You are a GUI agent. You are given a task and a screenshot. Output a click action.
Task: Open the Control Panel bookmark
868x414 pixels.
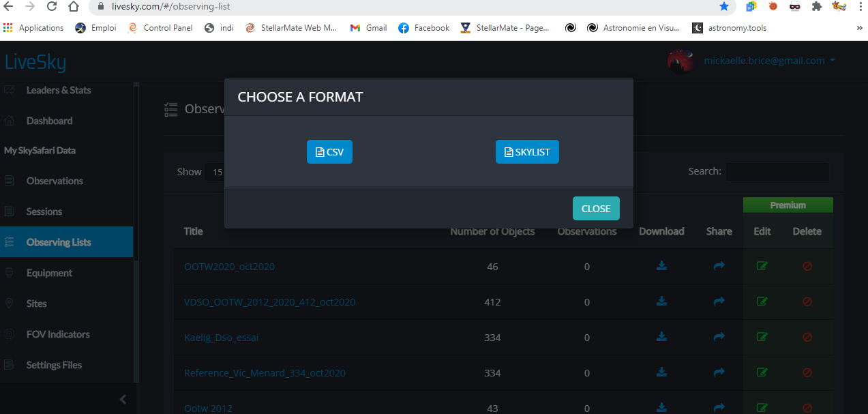160,28
